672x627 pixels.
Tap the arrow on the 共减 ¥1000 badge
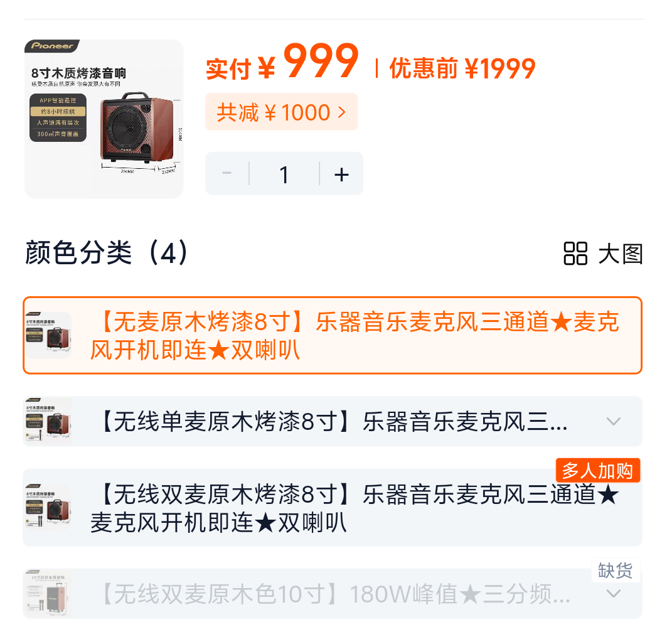(x=341, y=112)
